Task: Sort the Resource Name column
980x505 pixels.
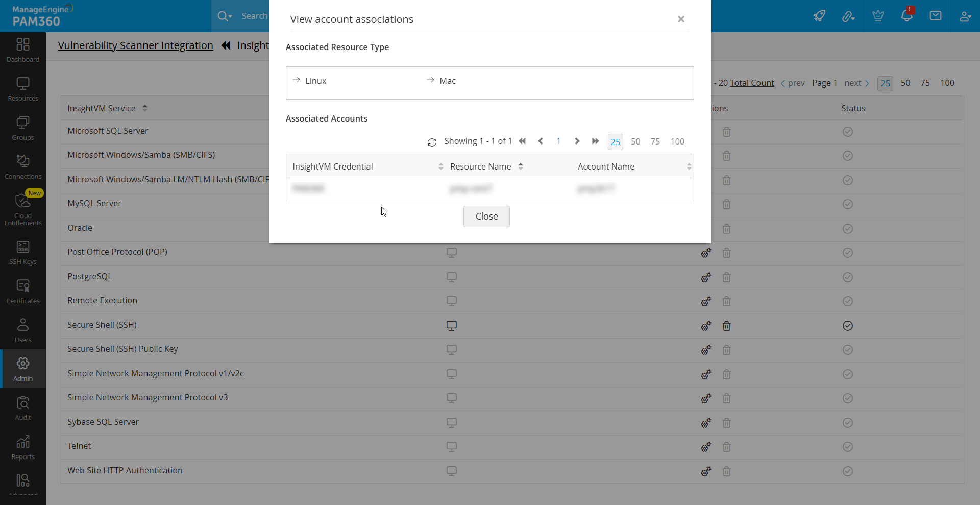Action: click(521, 166)
